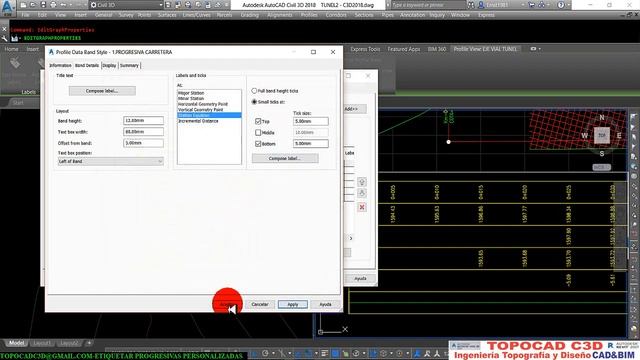Click move down arrow icon in background dialog
This screenshot has height=360, width=640.
click(362, 193)
